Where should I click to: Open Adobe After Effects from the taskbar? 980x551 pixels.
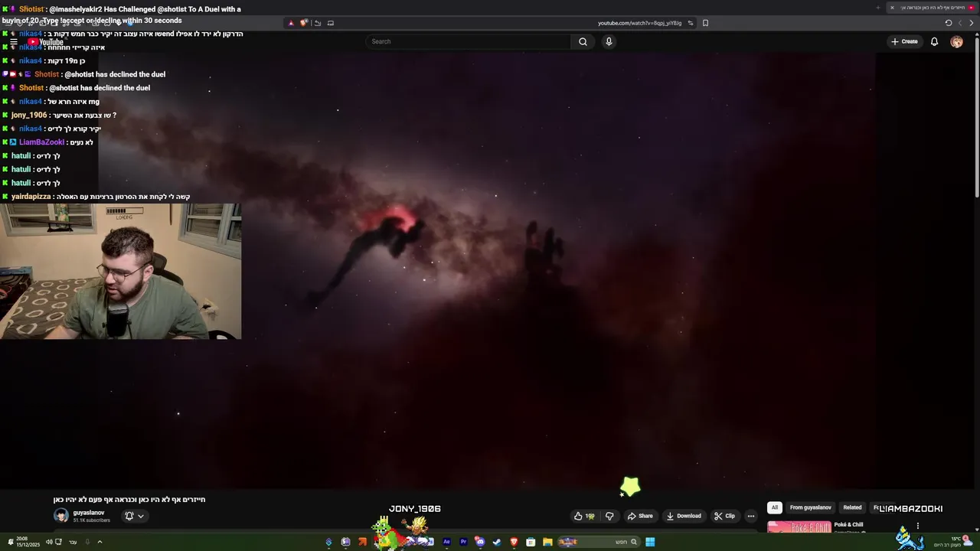[x=446, y=542]
